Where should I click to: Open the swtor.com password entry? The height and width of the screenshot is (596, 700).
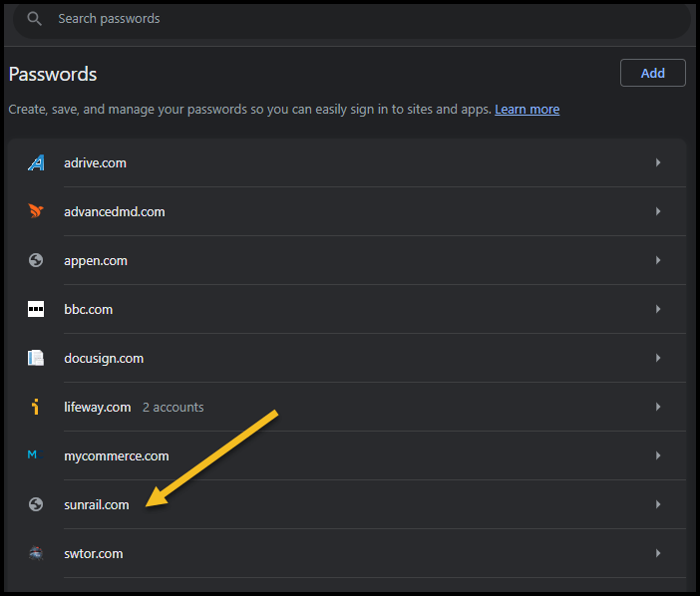click(347, 553)
